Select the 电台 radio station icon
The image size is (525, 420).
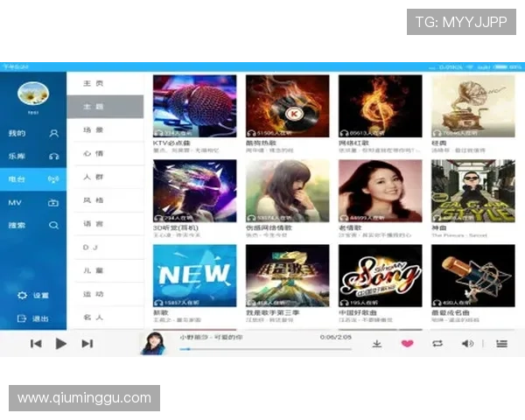pyautogui.click(x=53, y=179)
